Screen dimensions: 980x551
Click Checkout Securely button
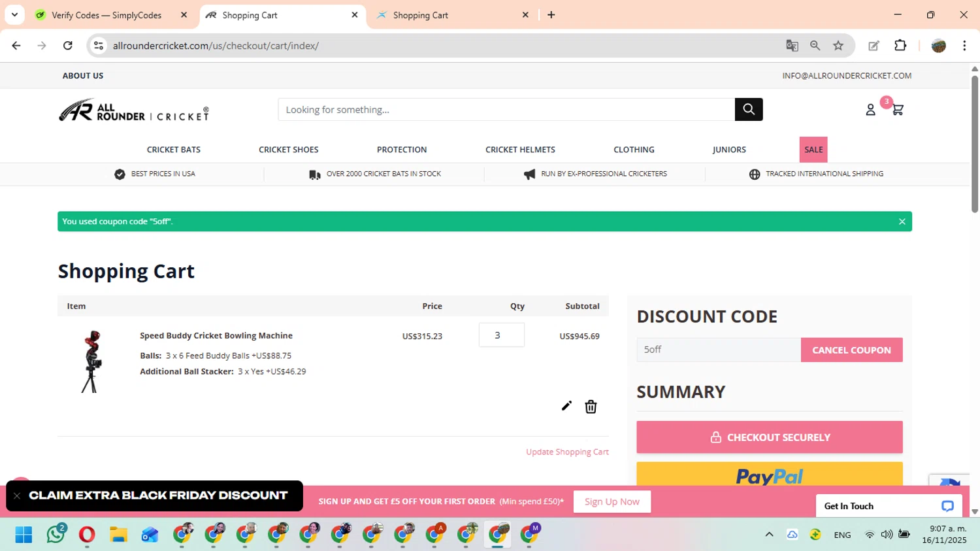pos(770,437)
